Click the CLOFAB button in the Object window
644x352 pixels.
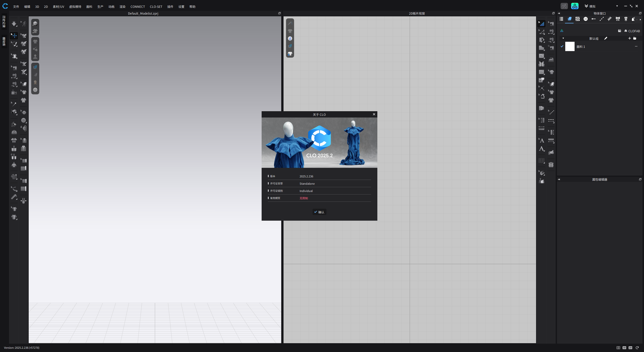point(632,31)
